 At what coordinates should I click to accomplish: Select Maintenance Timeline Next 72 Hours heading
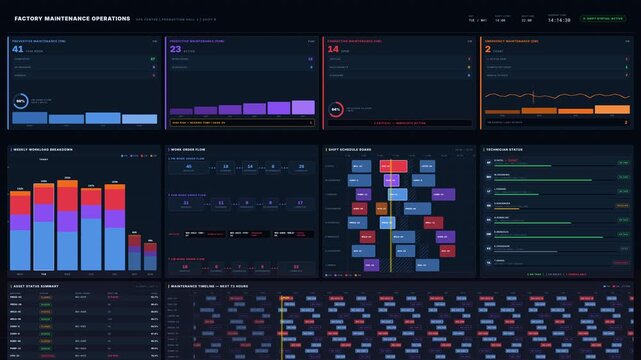[x=208, y=286]
